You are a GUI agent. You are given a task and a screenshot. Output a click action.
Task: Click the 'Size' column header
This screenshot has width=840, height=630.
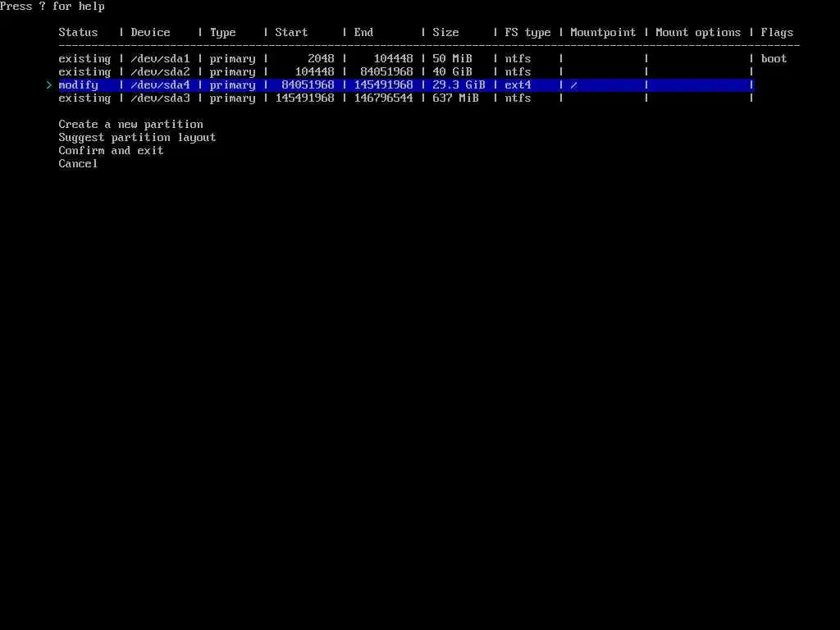click(x=445, y=33)
